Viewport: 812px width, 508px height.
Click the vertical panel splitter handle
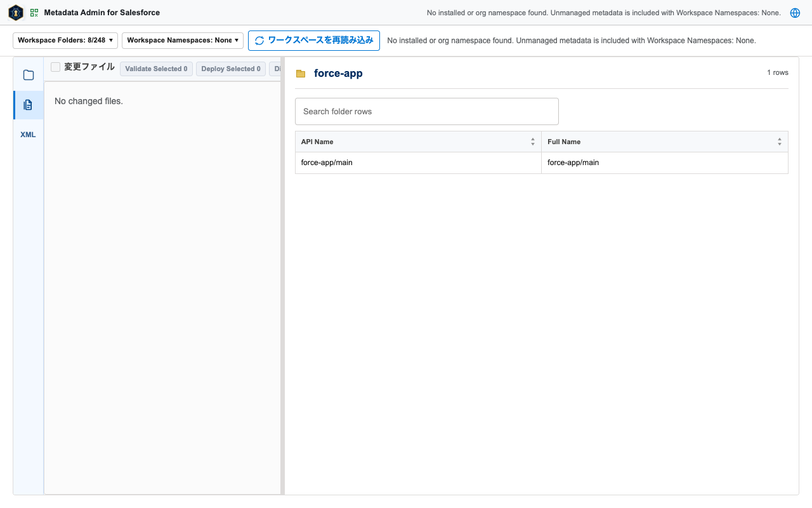(x=283, y=276)
